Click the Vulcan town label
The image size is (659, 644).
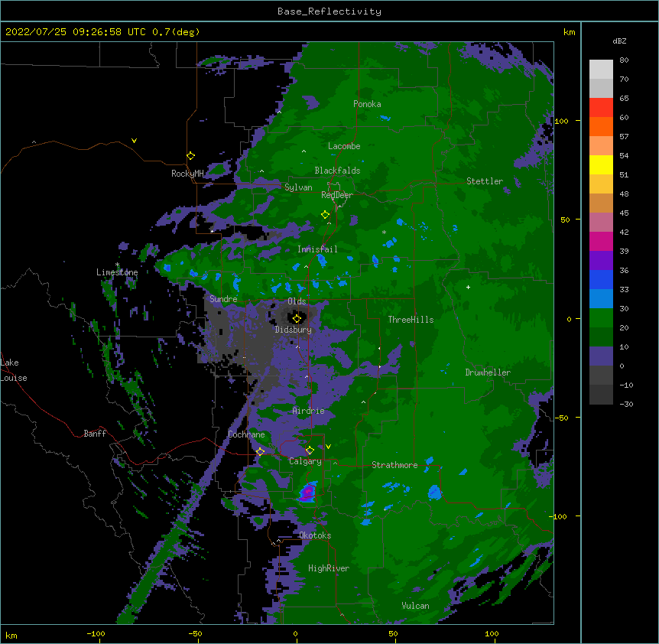415,606
